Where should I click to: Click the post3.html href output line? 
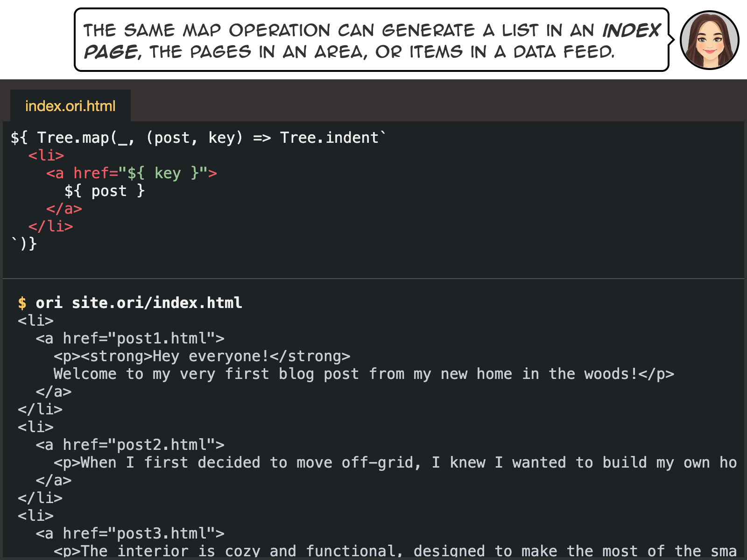coord(130,533)
